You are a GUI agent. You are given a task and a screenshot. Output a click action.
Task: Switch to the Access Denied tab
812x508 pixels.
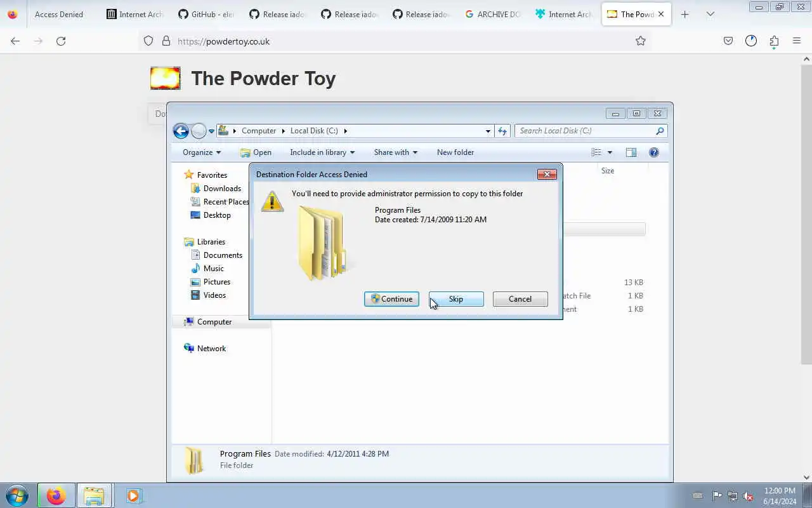[x=59, y=14]
